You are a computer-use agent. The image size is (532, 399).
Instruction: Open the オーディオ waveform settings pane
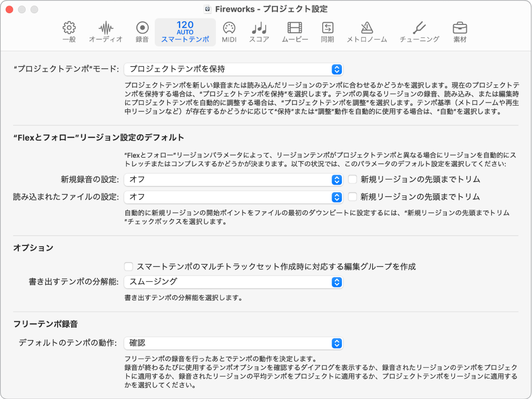click(x=106, y=32)
